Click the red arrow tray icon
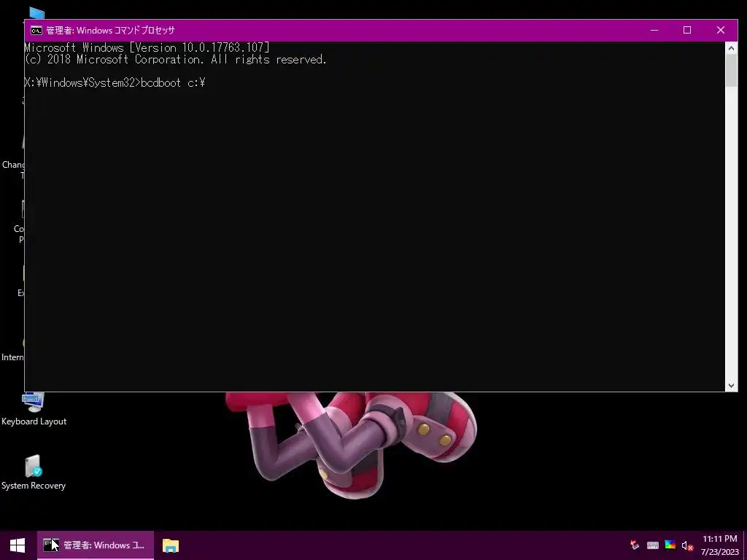The width and height of the screenshot is (747, 560). click(635, 545)
